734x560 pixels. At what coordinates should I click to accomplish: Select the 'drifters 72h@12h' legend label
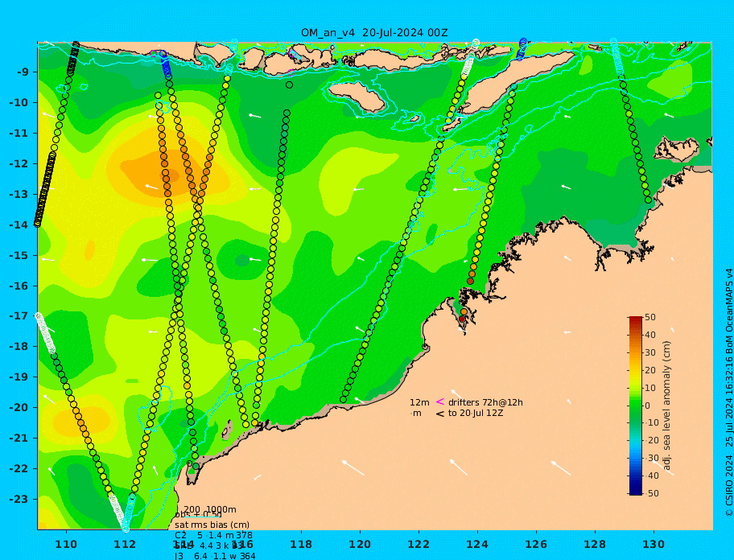tap(485, 402)
